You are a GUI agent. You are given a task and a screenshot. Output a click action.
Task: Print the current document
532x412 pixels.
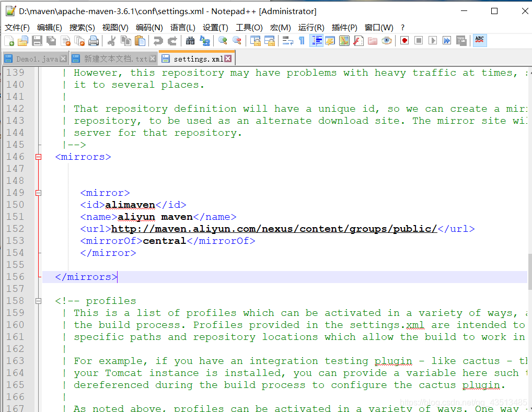coord(94,41)
